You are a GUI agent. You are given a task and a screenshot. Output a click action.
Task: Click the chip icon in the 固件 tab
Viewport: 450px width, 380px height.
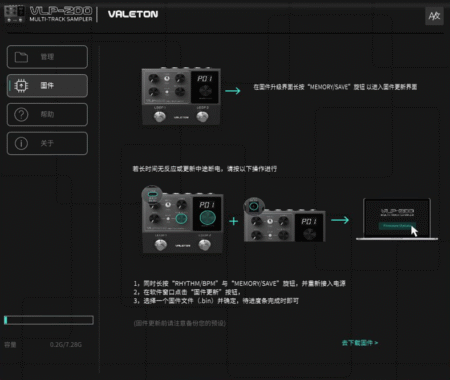[x=21, y=86]
